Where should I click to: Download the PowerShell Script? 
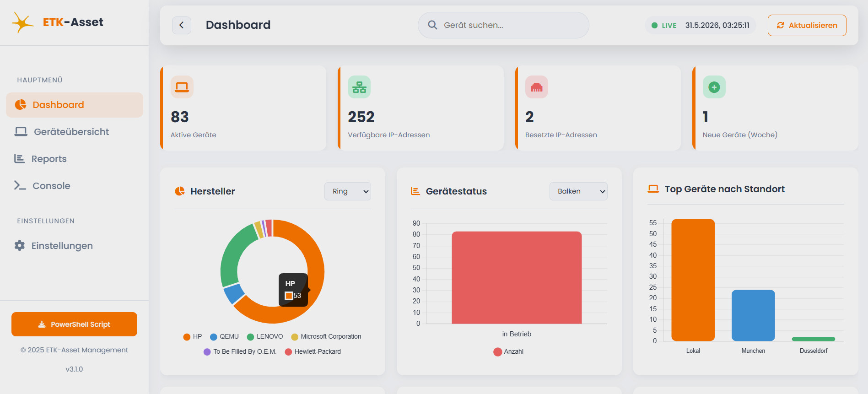(74, 324)
